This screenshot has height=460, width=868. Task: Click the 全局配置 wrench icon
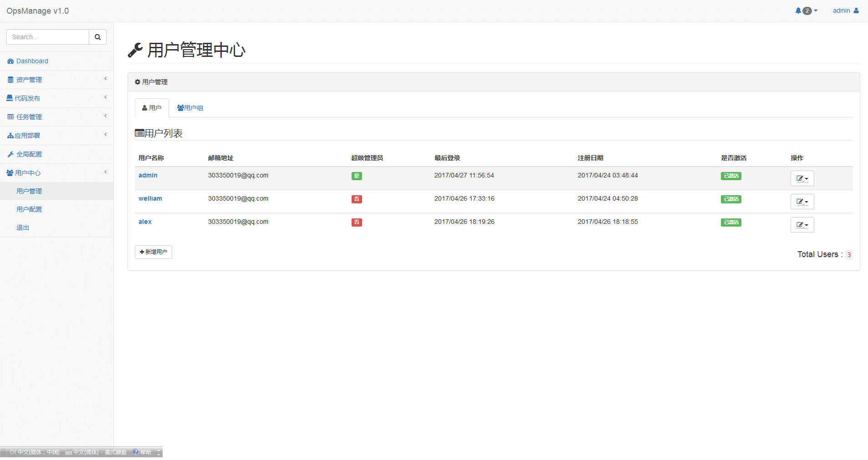pos(10,154)
